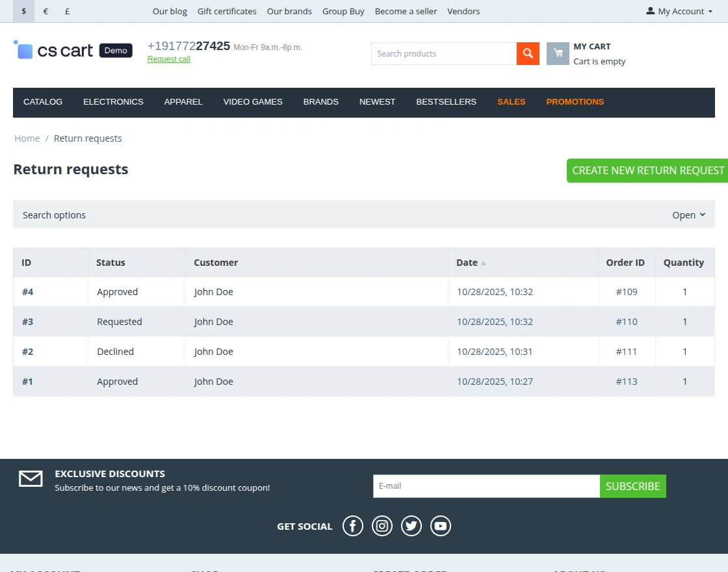Visit the Twitter social icon
Image resolution: width=728 pixels, height=572 pixels.
pos(411,526)
